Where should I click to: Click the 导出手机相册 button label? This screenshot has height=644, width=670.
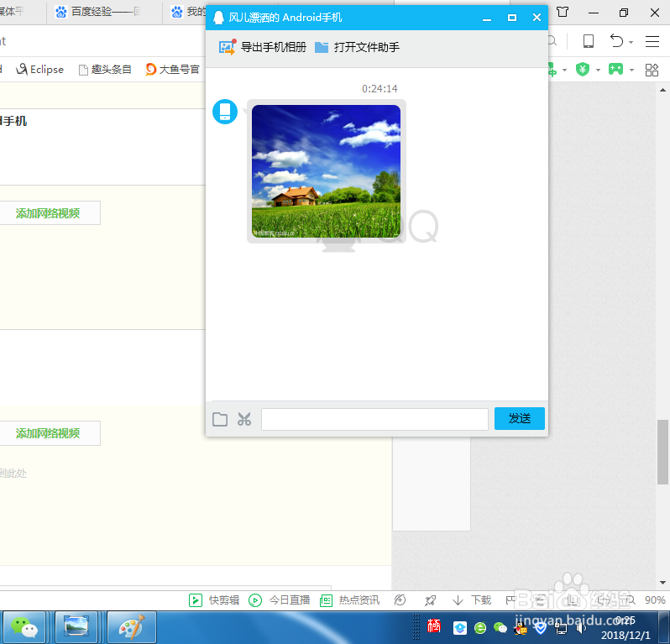[274, 47]
